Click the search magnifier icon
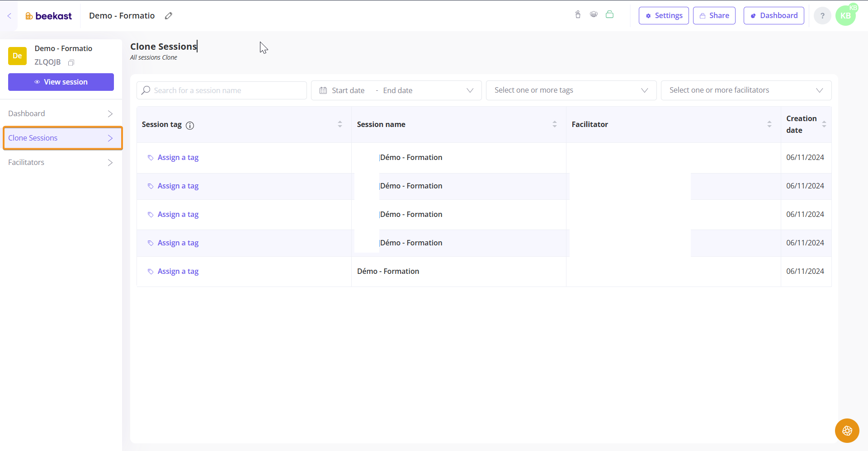868x451 pixels. pos(146,90)
